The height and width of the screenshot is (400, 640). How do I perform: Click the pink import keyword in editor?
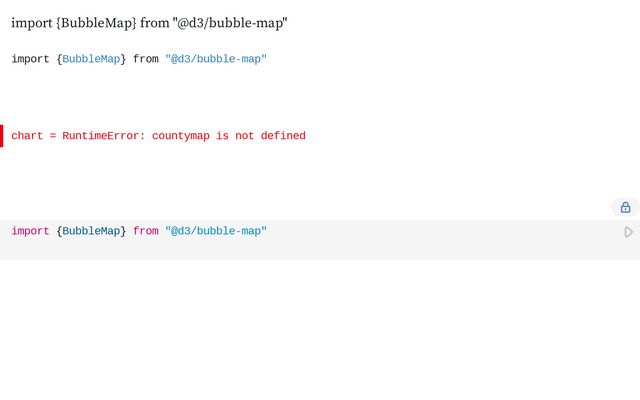30,231
